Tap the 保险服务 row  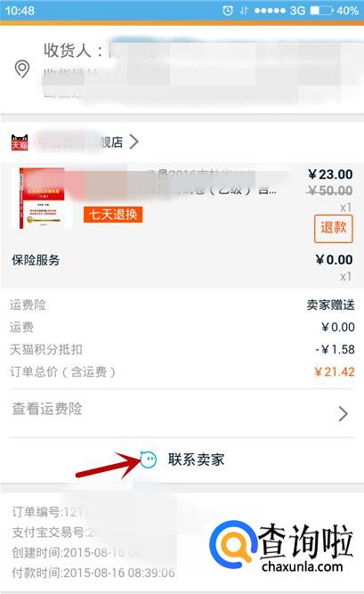[182, 266]
